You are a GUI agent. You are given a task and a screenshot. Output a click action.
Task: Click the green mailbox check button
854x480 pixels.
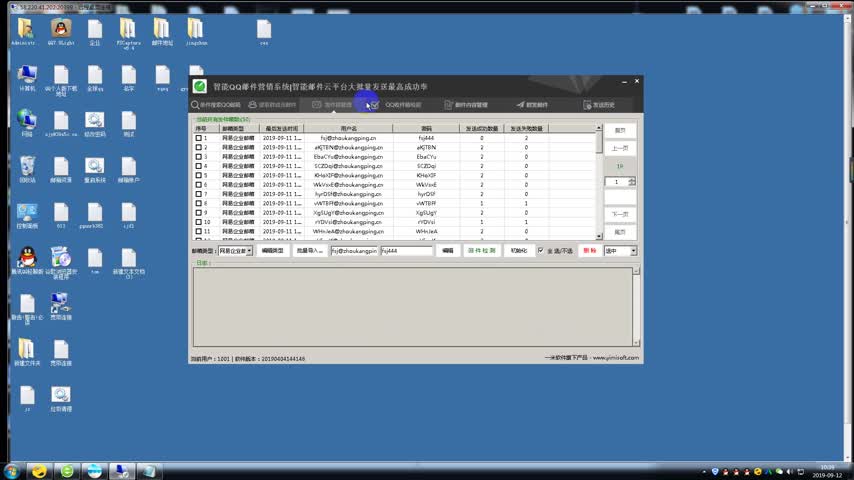[482, 251]
